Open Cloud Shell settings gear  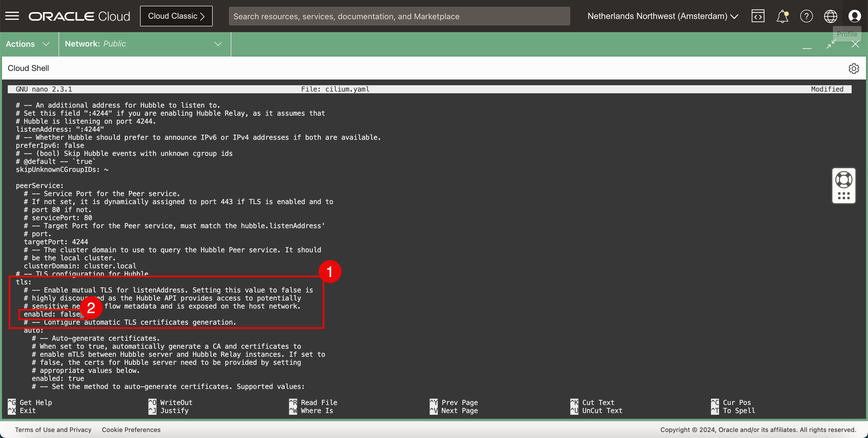[x=854, y=68]
